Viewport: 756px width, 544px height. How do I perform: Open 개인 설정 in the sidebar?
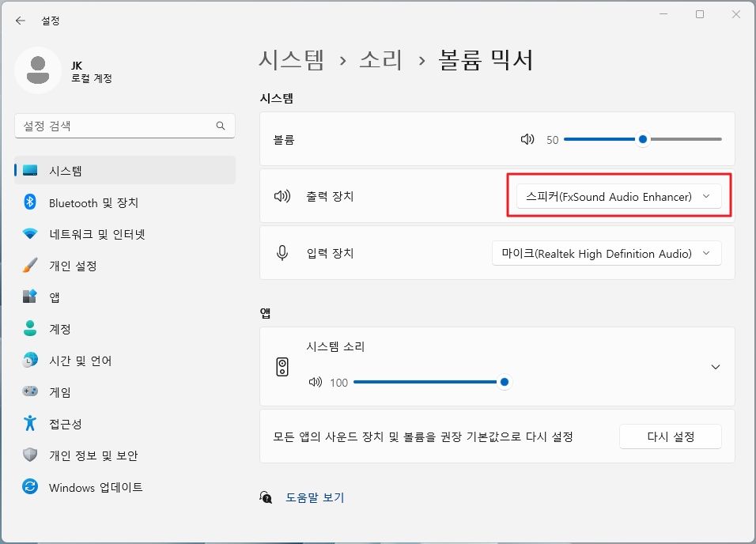125,265
